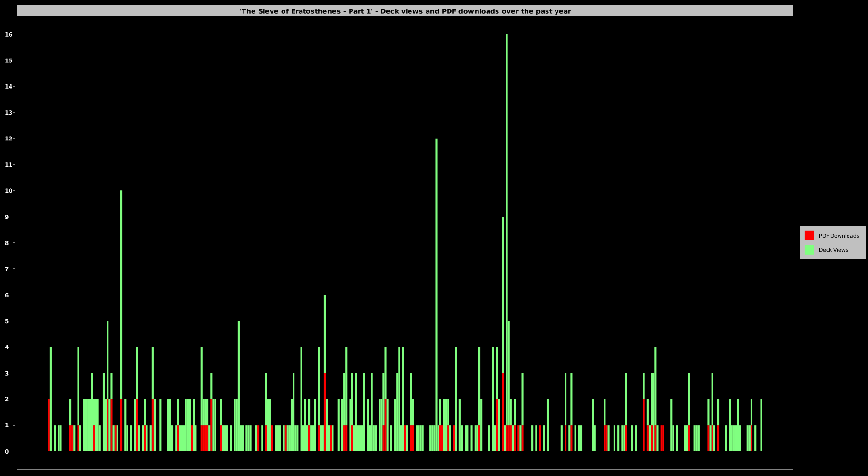
Task: Click the y-axis label 11
Action: (9, 165)
